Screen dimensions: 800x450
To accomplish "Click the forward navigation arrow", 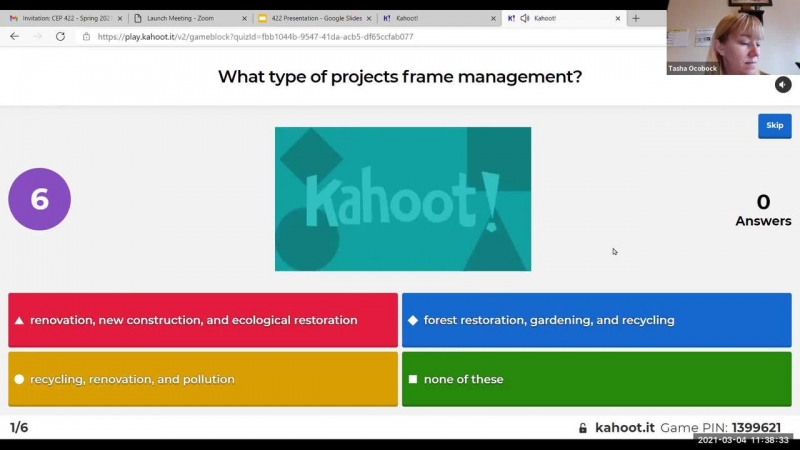I will point(37,36).
